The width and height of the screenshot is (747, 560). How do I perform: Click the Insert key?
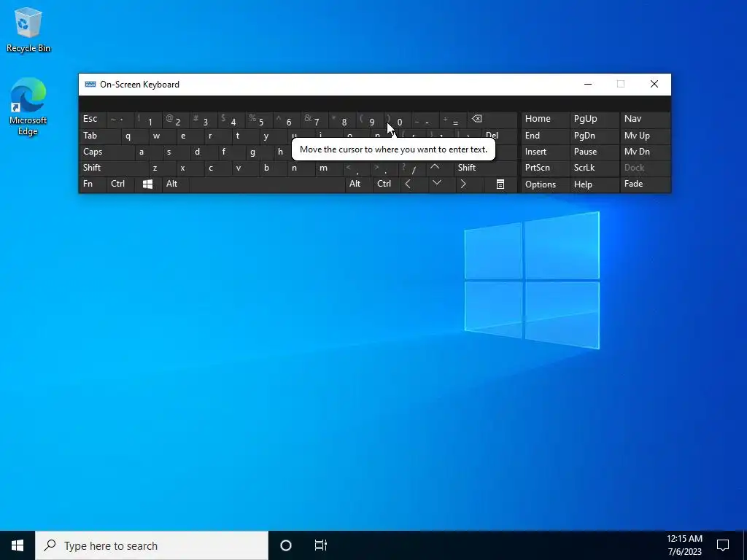click(x=545, y=152)
